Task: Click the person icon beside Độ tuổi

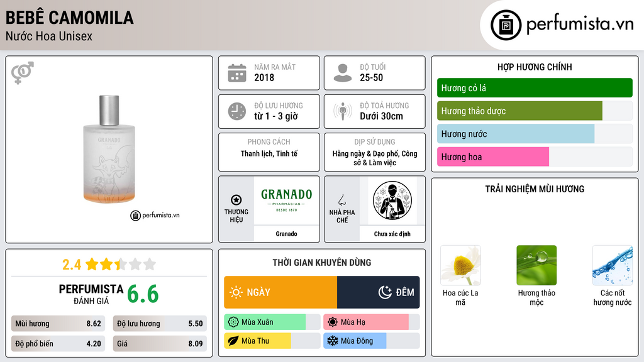Action: (x=343, y=73)
